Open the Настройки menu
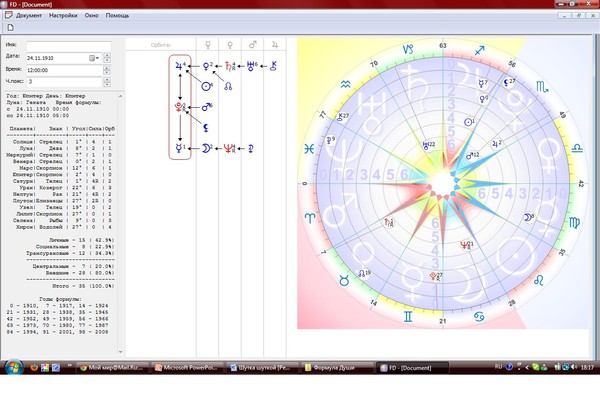The image size is (600, 399). point(63,16)
